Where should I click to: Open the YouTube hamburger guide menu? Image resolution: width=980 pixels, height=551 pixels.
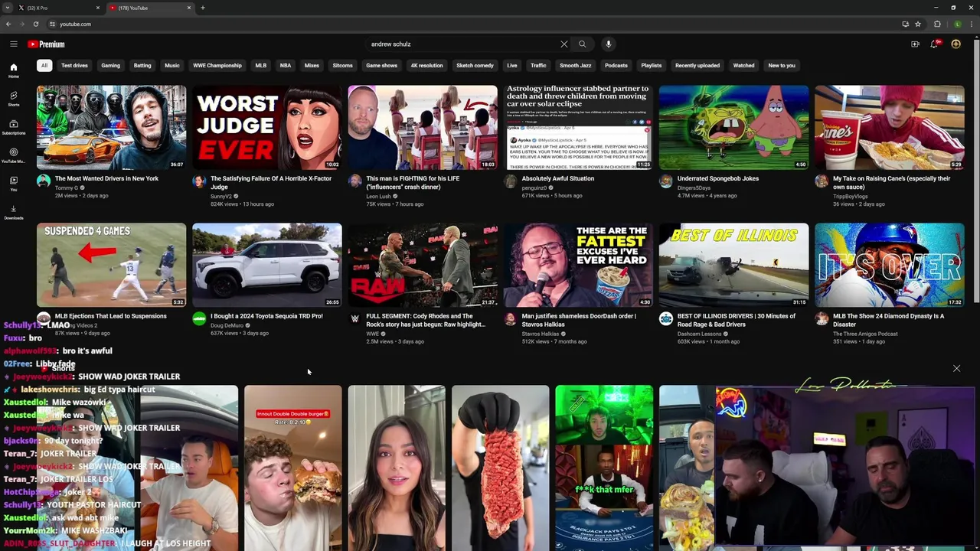coord(13,44)
